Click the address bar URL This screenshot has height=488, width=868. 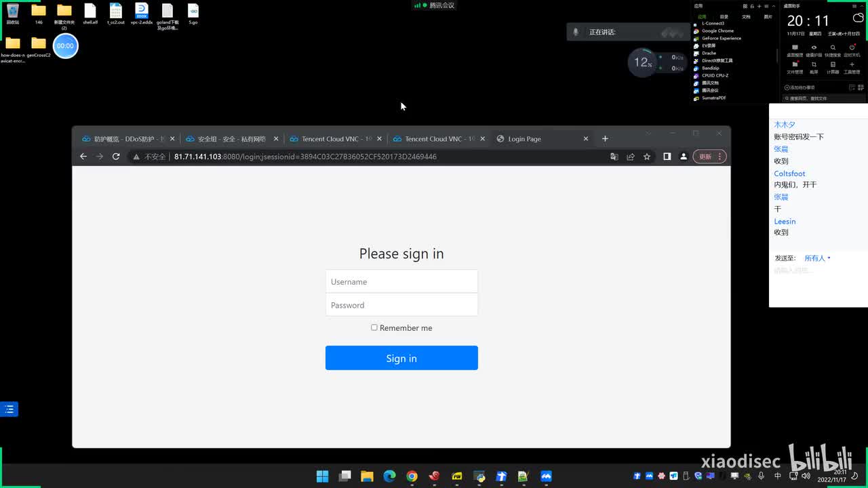click(305, 157)
